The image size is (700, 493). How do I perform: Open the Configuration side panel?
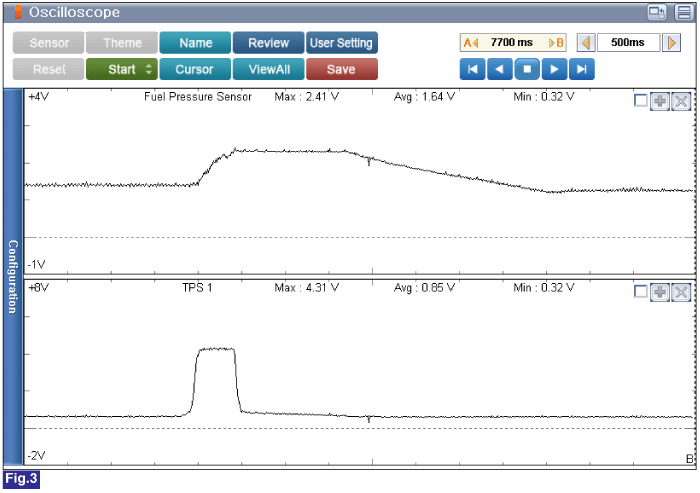(13, 277)
